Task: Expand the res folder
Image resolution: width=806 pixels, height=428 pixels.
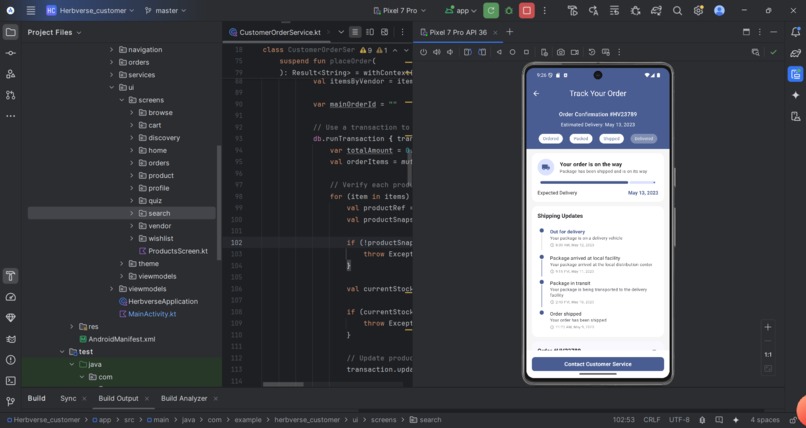Action: point(71,326)
